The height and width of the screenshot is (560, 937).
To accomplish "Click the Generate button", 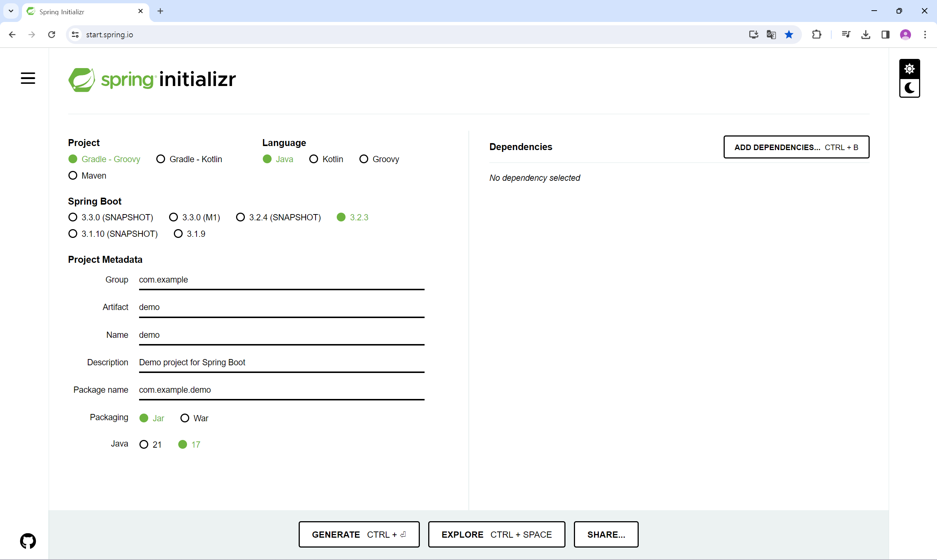I will tap(358, 534).
